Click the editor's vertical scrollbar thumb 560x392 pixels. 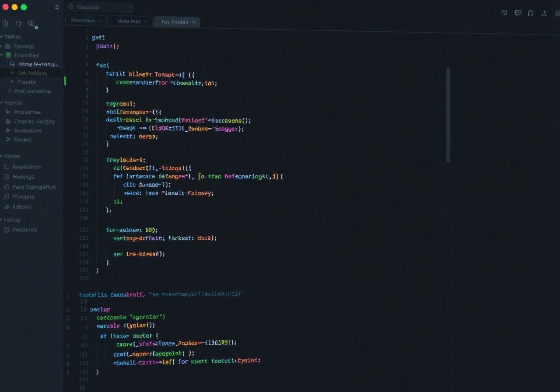click(448, 115)
